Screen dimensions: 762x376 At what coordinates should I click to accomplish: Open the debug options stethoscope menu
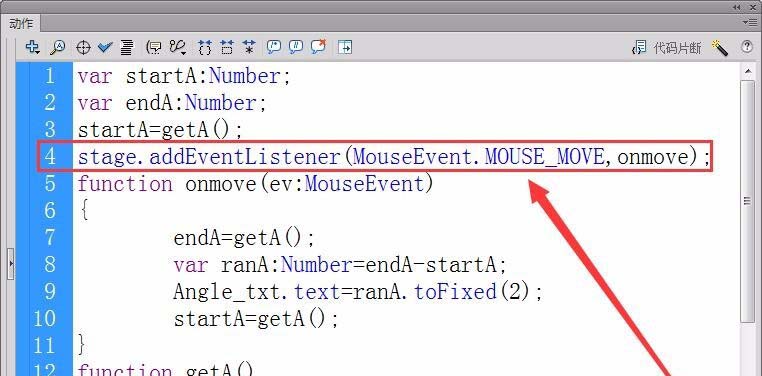[178, 48]
